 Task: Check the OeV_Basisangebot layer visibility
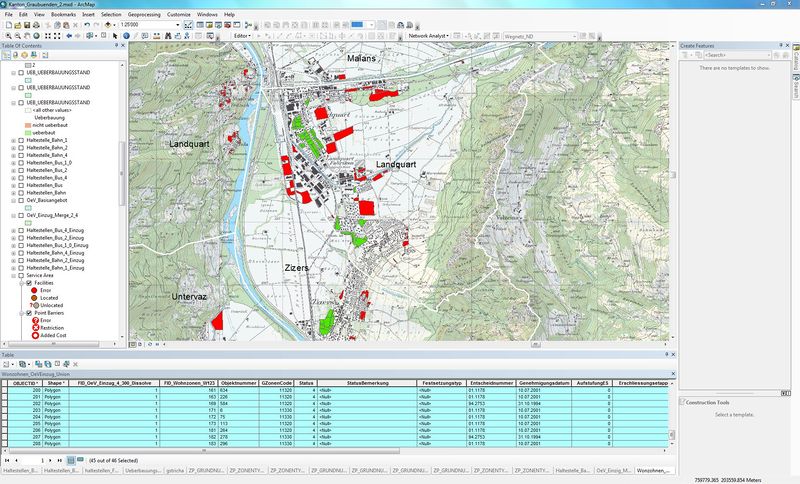(x=20, y=199)
